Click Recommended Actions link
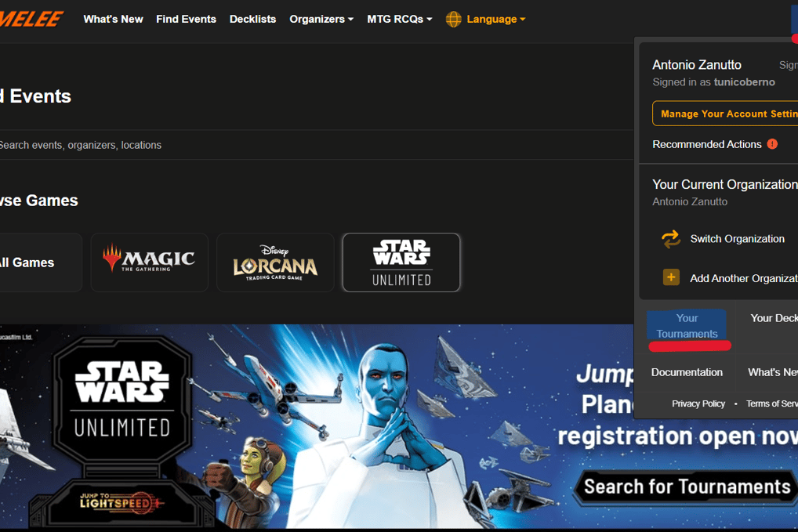 707,144
